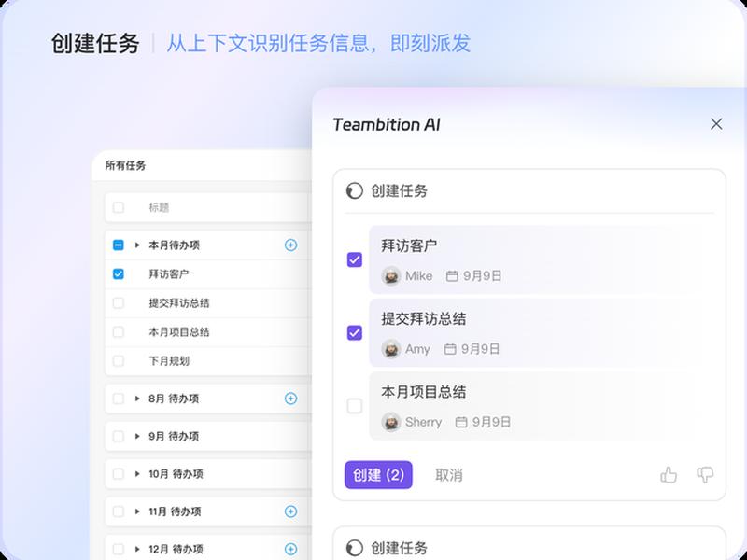Check 提交拜访总结 in the task list
Screen dimensions: 747x560
click(119, 302)
